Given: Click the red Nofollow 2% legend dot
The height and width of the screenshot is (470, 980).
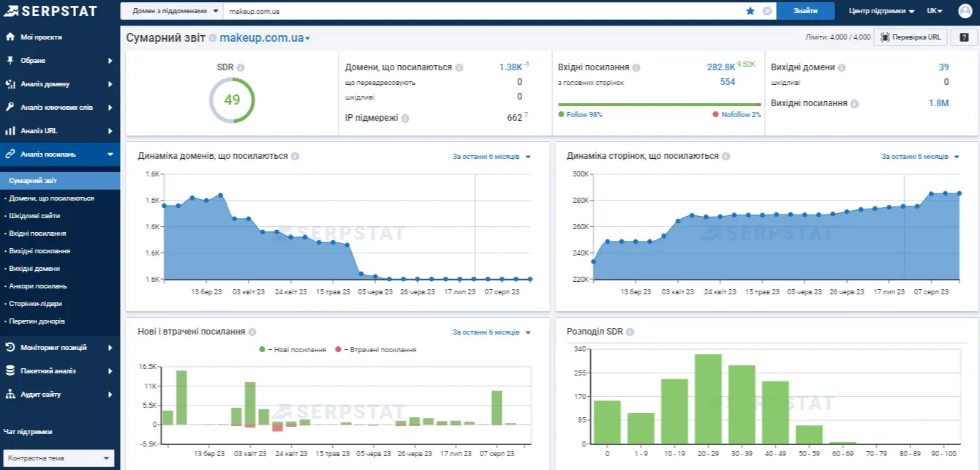Looking at the screenshot, I should 715,115.
